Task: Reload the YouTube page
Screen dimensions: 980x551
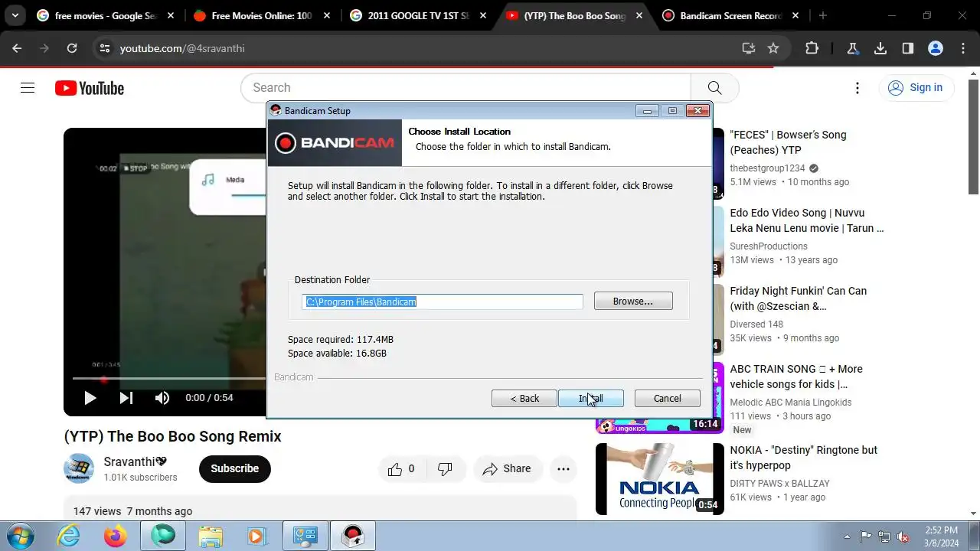Action: [x=72, y=48]
